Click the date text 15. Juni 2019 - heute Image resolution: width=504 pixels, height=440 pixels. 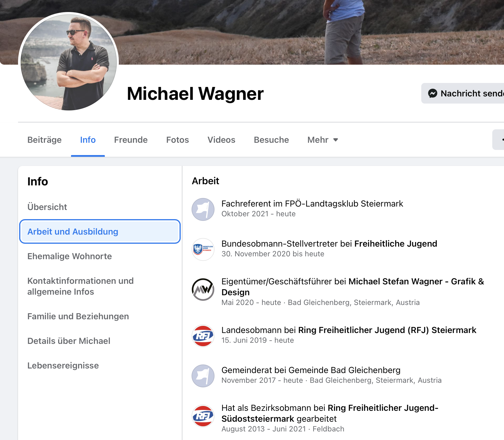coord(258,340)
